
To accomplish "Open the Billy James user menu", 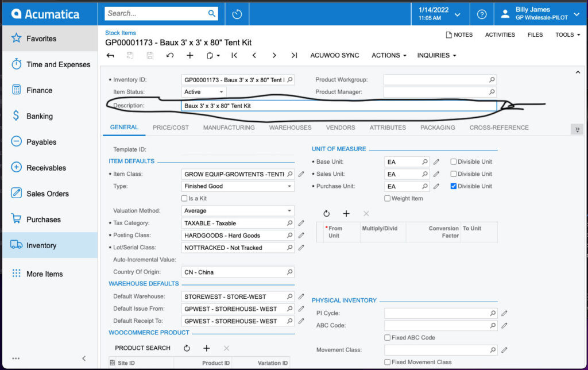I will coord(541,14).
